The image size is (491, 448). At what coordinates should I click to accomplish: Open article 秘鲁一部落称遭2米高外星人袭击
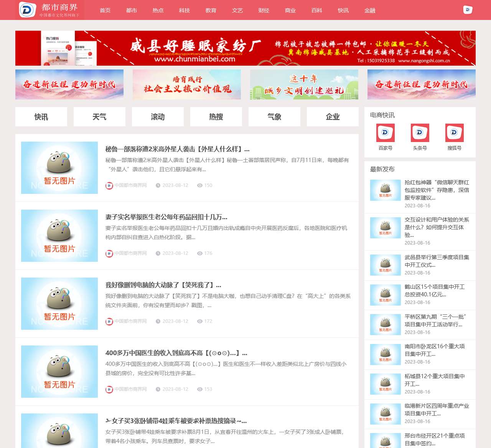178,149
